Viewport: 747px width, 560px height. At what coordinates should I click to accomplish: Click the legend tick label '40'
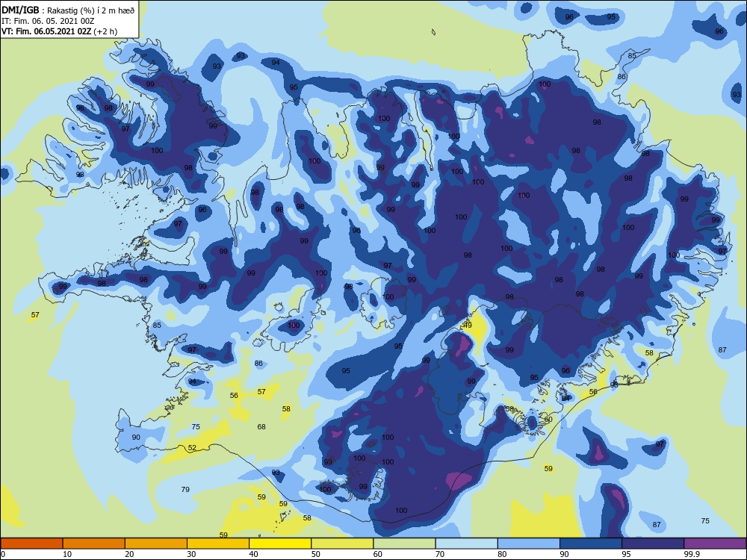[253, 554]
